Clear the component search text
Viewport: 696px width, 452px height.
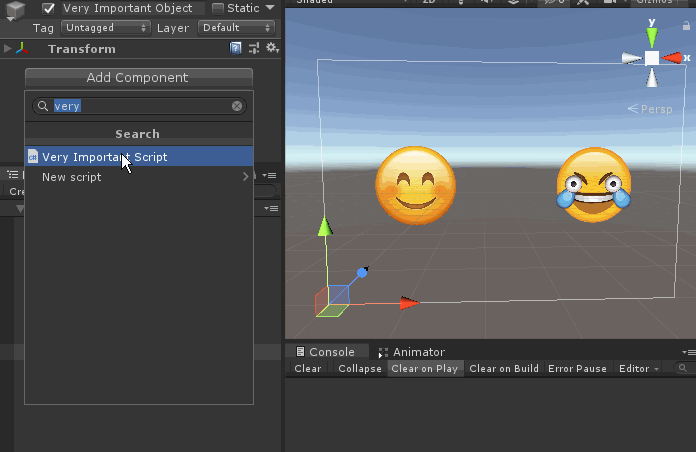(x=237, y=106)
